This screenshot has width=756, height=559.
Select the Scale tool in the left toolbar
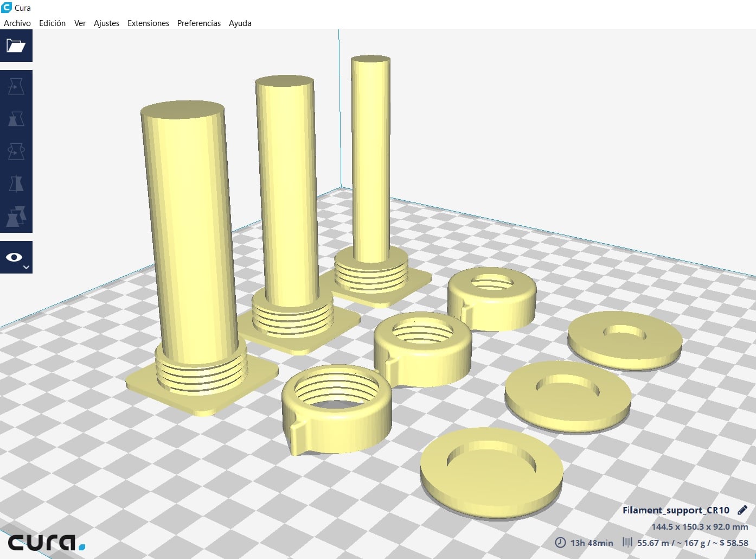[16, 119]
